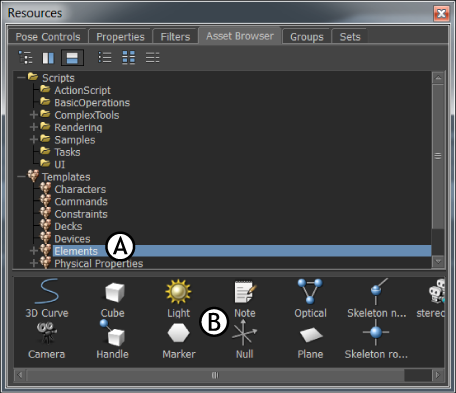Switch to the Filters tab
456x393 pixels.
coord(175,37)
